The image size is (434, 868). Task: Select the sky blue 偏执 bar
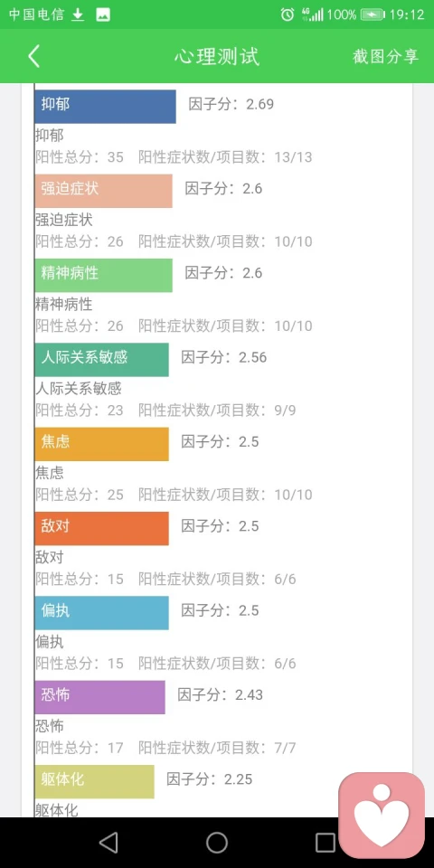point(102,613)
